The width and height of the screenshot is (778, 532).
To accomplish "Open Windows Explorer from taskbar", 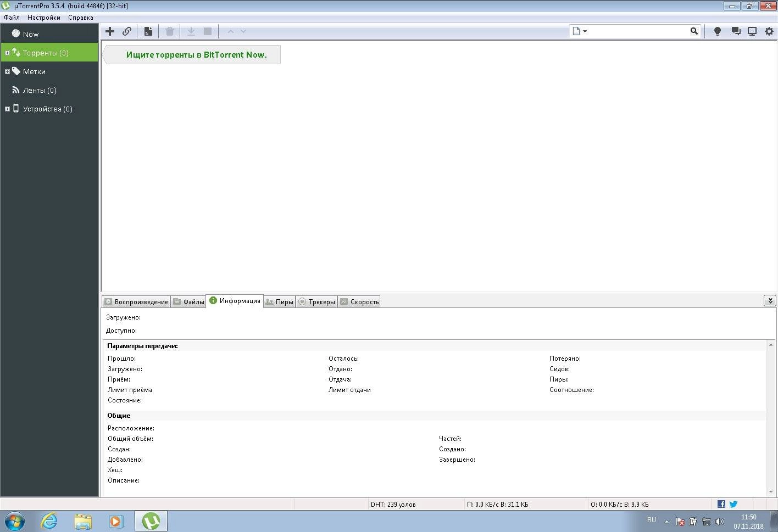I will pyautogui.click(x=83, y=520).
